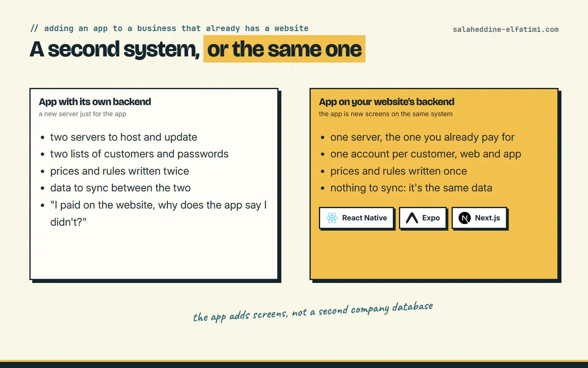Click 'one account per customer, web and app'
The image size is (588, 368).
tap(425, 154)
